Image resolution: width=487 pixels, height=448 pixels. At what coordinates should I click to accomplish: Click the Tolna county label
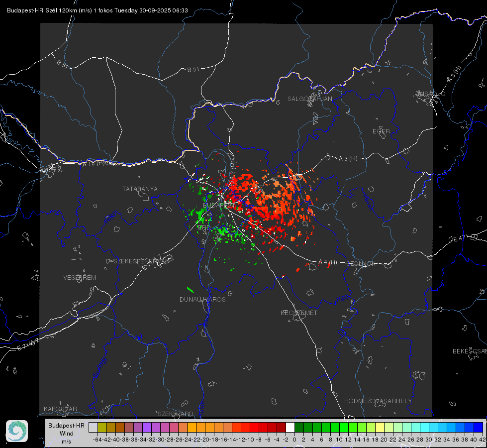(x=201, y=408)
